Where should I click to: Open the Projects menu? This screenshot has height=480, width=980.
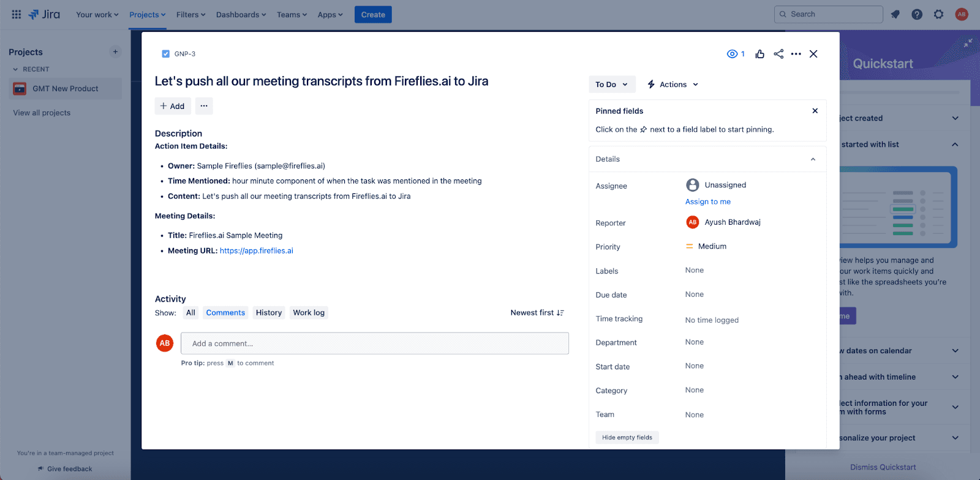tap(148, 15)
